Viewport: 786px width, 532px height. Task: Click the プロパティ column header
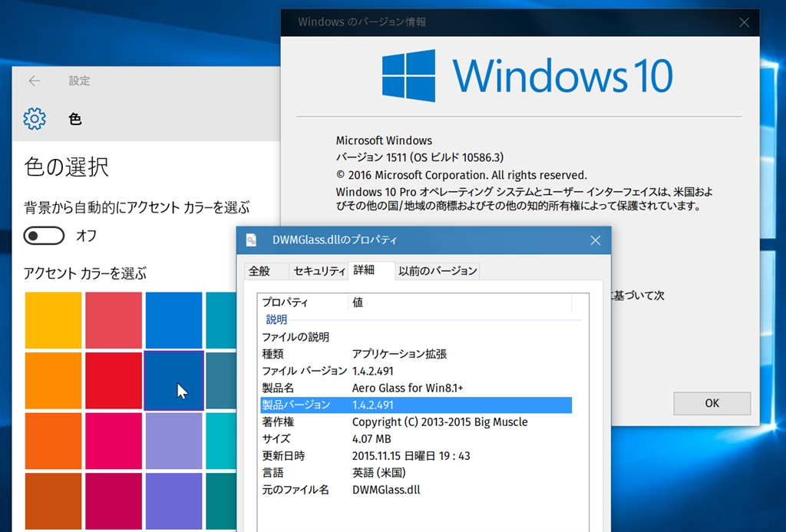[x=302, y=302]
